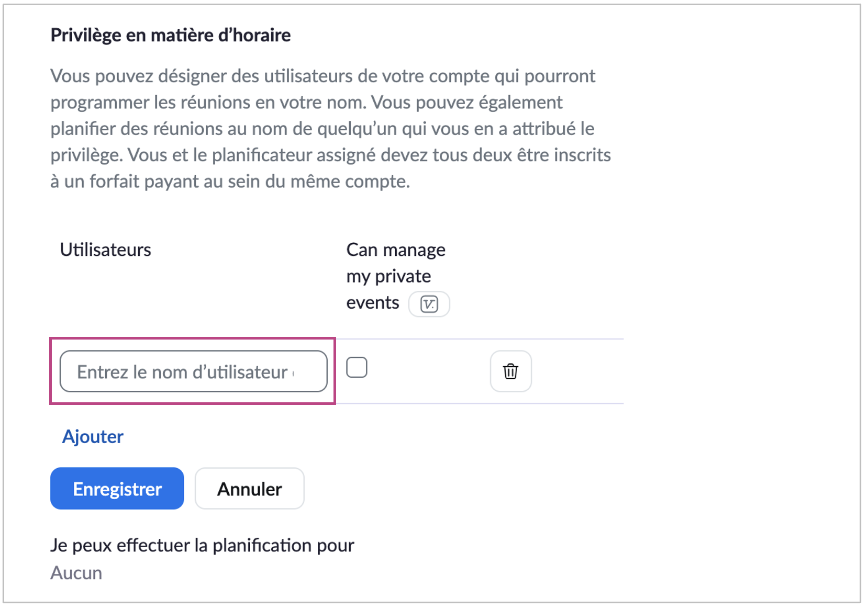
Task: Click the 'Ajouter' link
Action: [x=93, y=436]
